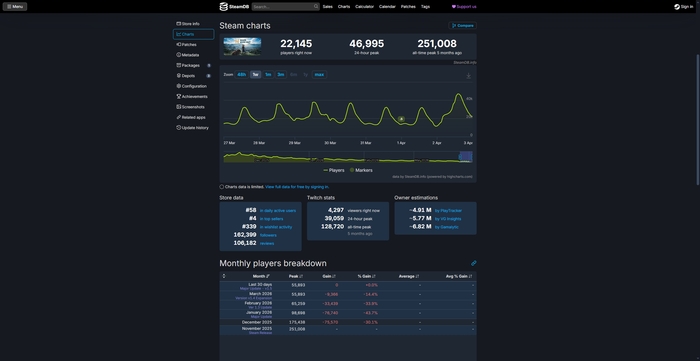Viewport: 700px width, 361px height.
Task: Click the chart marker on 1 Apr
Action: click(401, 119)
